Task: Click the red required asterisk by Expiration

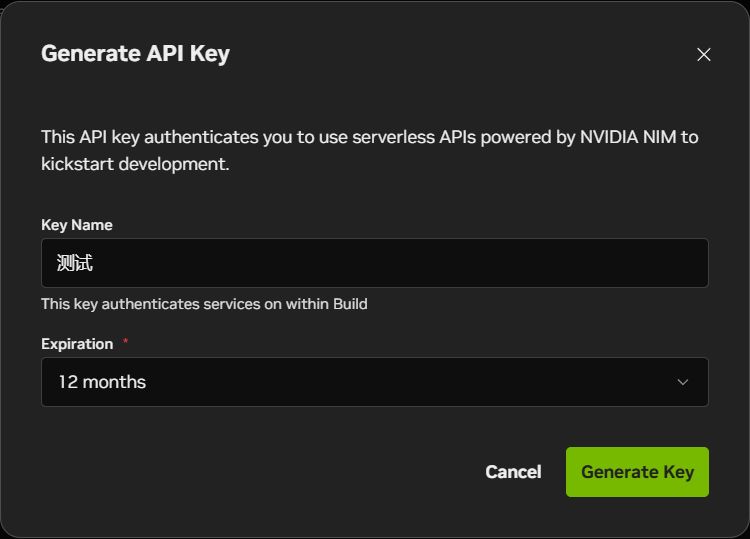Action: pos(126,343)
